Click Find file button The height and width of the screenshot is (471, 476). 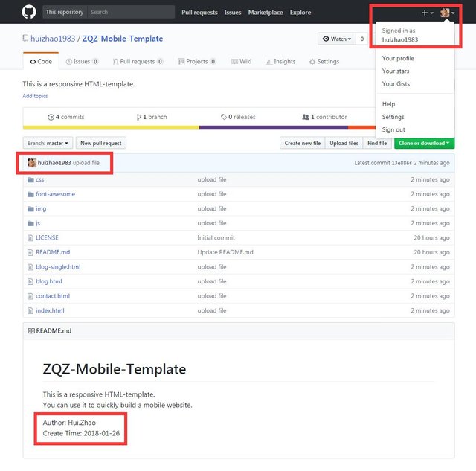click(377, 143)
